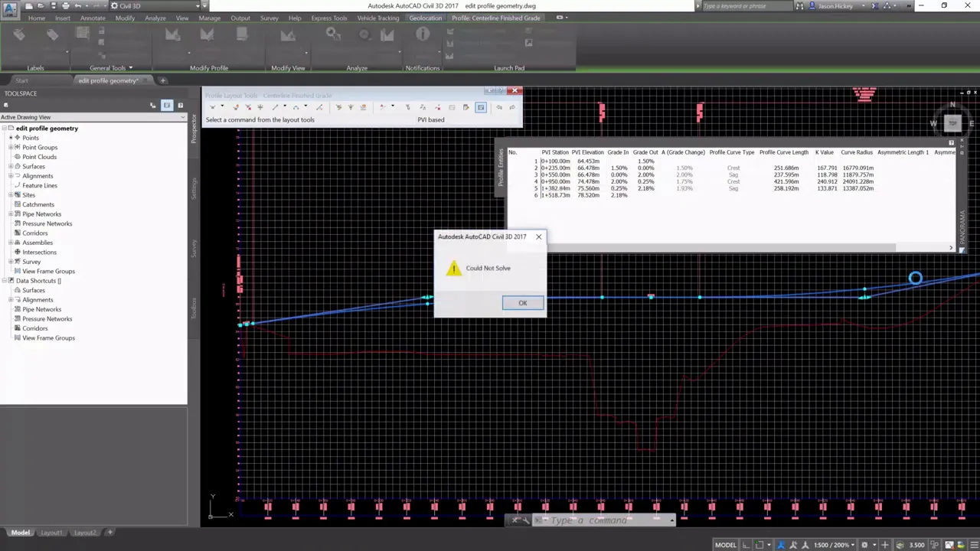The width and height of the screenshot is (980, 551).
Task: Select the Move PVI tool
Action: [x=260, y=107]
